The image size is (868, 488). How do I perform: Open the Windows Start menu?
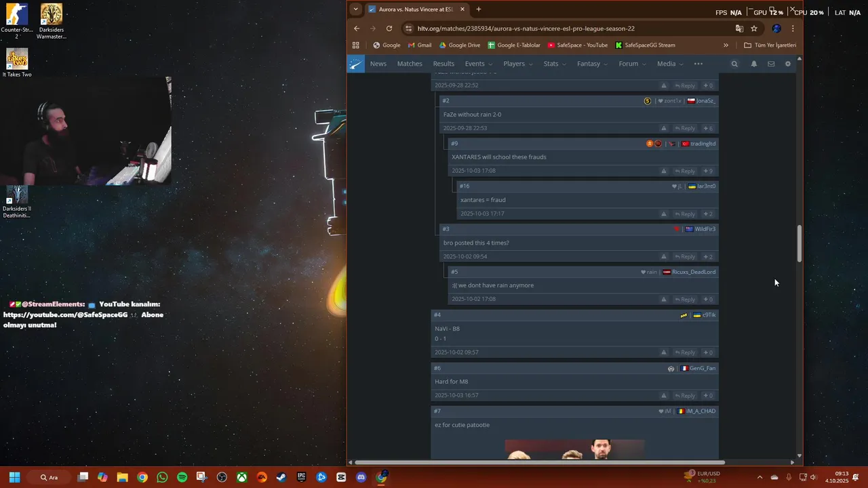pyautogui.click(x=14, y=477)
